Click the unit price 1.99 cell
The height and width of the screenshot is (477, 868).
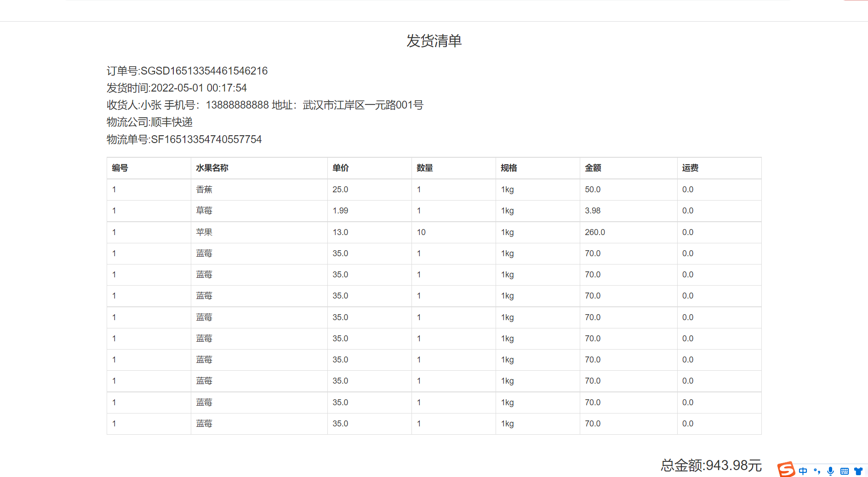pos(370,211)
